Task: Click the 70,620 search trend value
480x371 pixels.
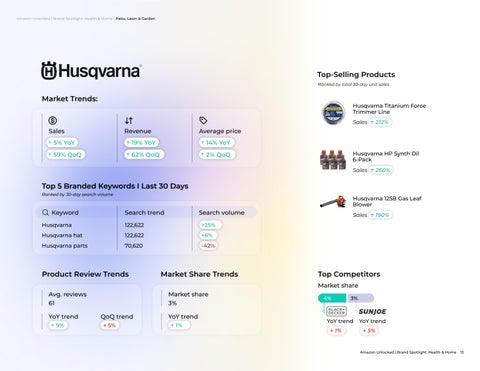Action: [x=134, y=246]
